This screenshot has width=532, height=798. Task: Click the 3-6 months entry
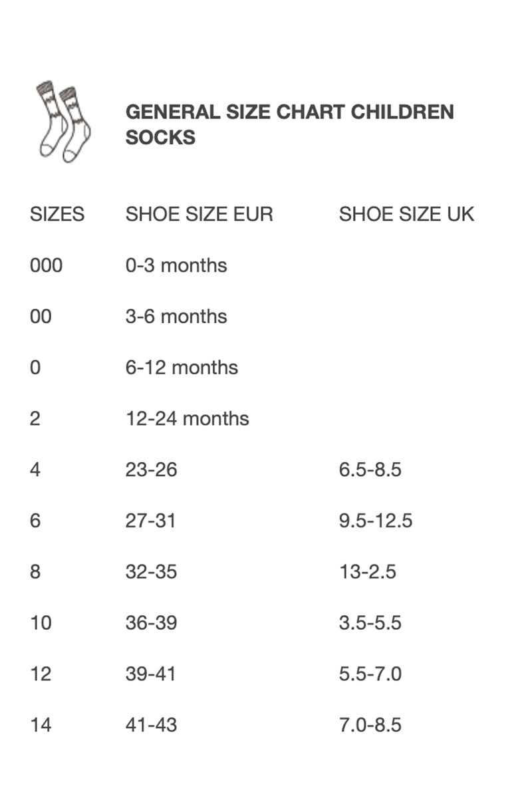(176, 317)
